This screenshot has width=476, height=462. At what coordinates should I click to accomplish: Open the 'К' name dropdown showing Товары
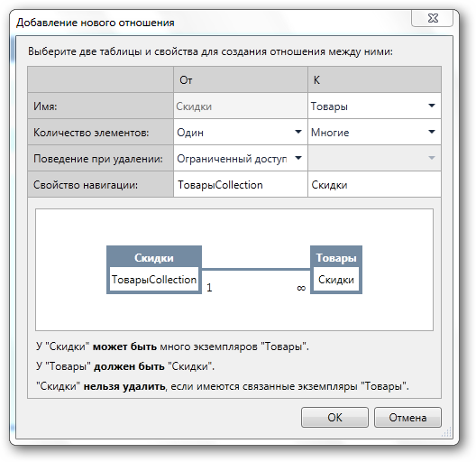tap(374, 106)
